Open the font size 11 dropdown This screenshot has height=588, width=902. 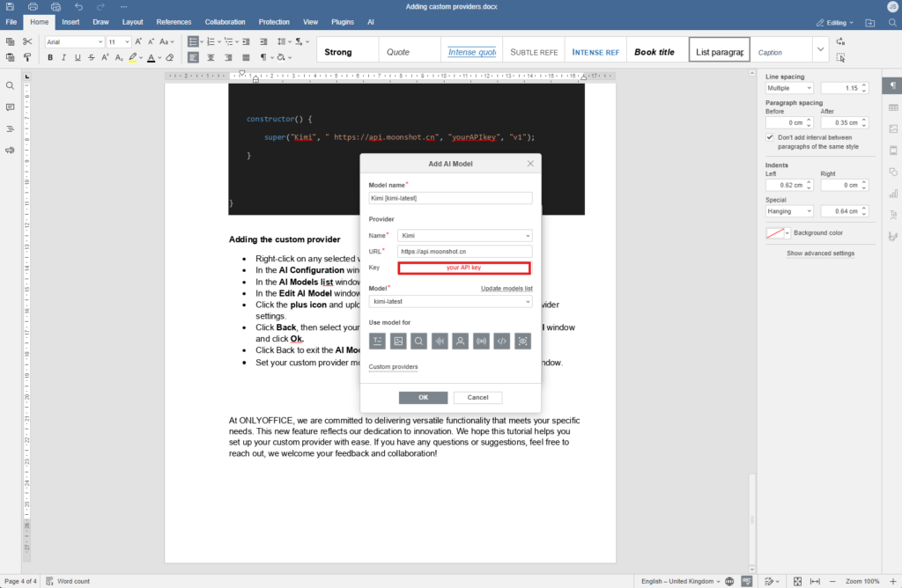coord(127,42)
